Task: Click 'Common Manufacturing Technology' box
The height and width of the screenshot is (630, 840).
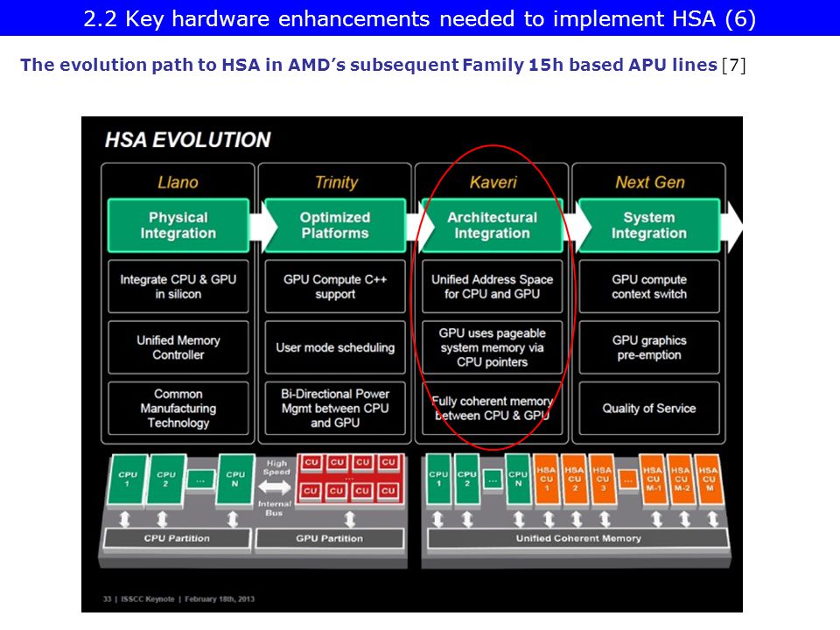Action: (x=178, y=409)
